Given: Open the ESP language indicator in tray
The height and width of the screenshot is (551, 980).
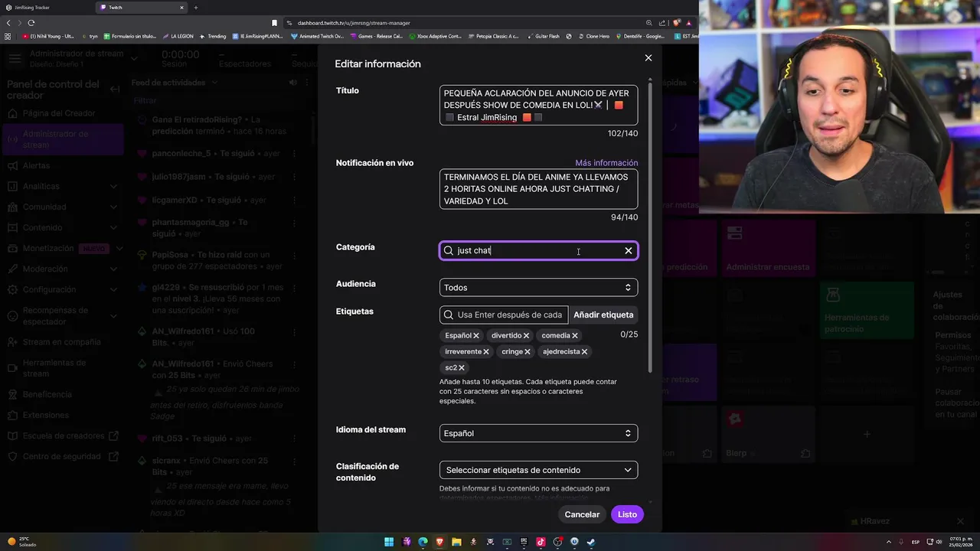Looking at the screenshot, I should (916, 542).
